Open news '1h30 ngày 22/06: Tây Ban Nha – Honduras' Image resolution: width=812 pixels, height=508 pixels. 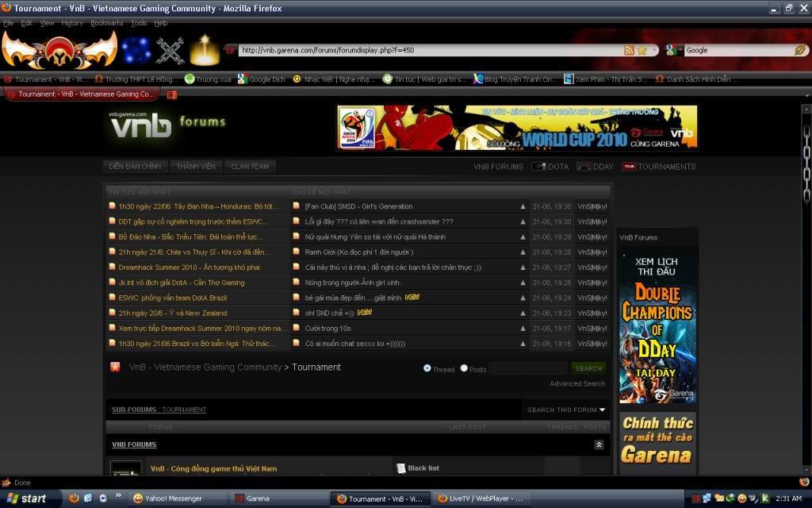pyautogui.click(x=198, y=206)
